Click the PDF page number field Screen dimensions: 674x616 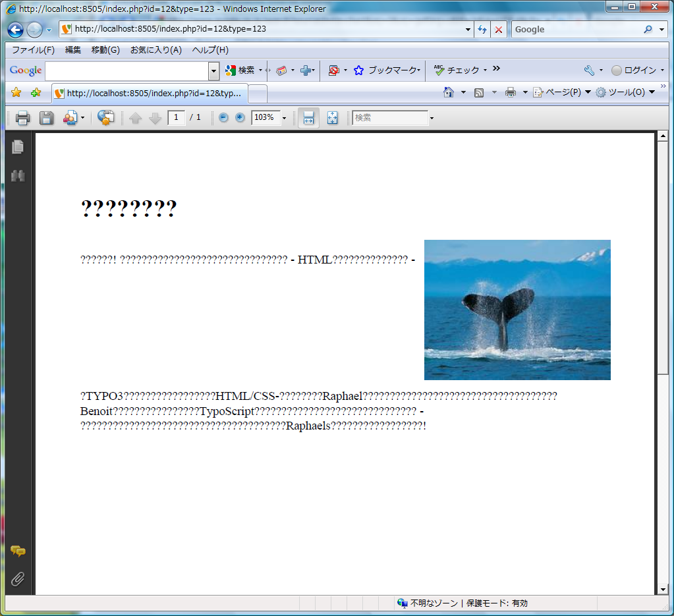coord(176,117)
